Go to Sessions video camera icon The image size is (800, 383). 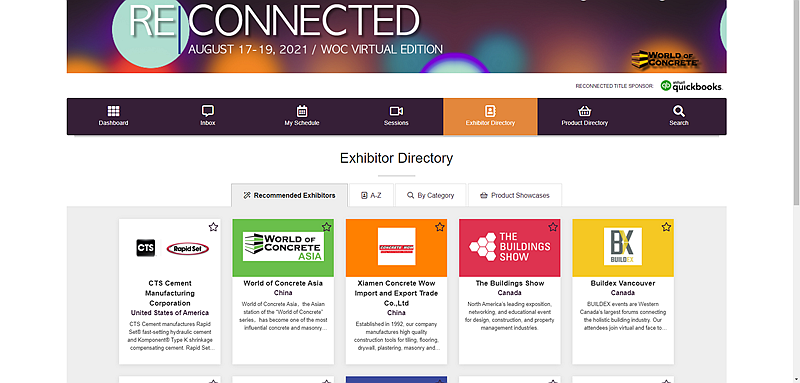point(396,111)
